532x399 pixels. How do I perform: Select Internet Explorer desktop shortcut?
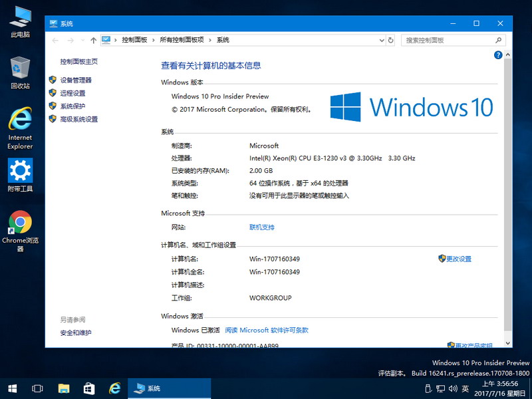pos(21,128)
